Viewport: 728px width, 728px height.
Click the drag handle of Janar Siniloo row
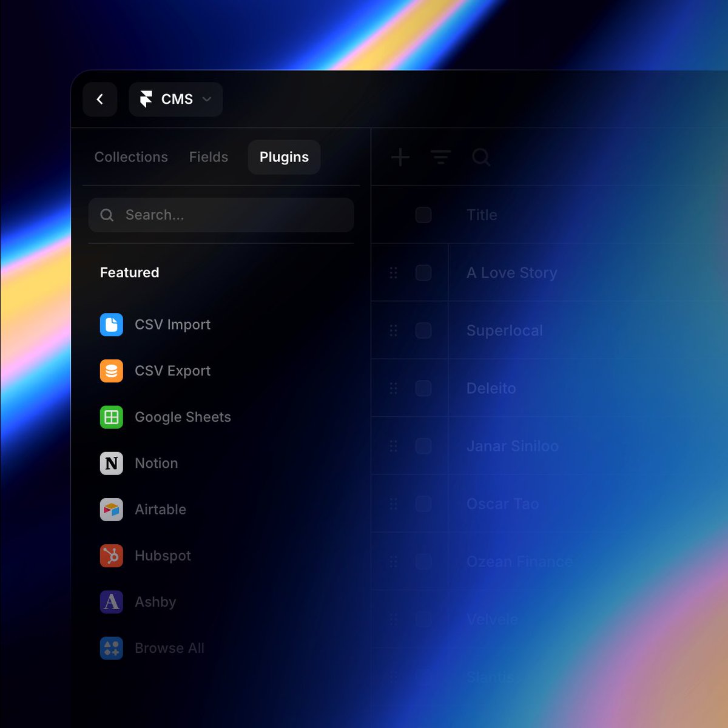click(x=393, y=446)
